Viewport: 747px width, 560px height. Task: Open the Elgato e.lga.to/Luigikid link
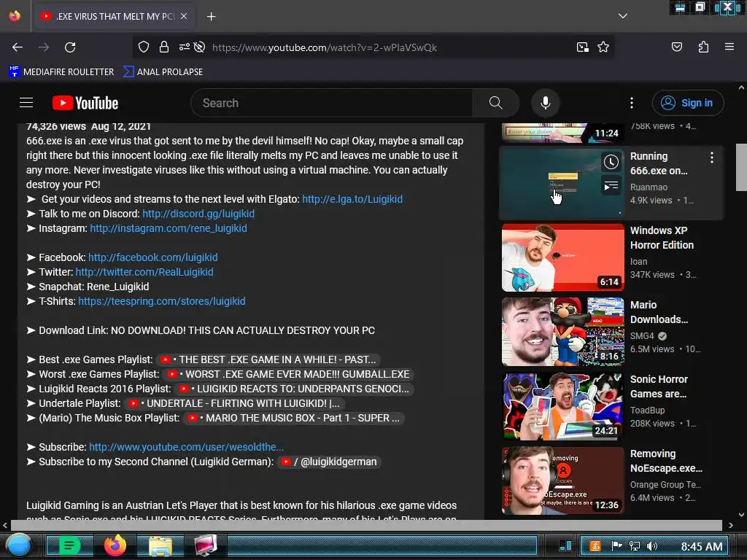click(352, 199)
